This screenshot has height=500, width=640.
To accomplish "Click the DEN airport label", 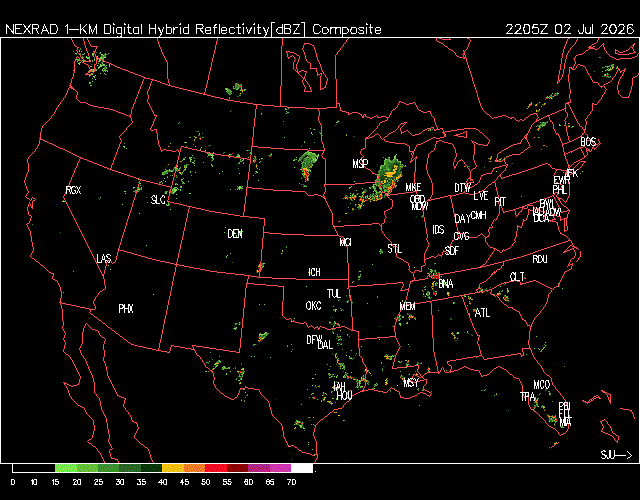I will click(235, 233).
